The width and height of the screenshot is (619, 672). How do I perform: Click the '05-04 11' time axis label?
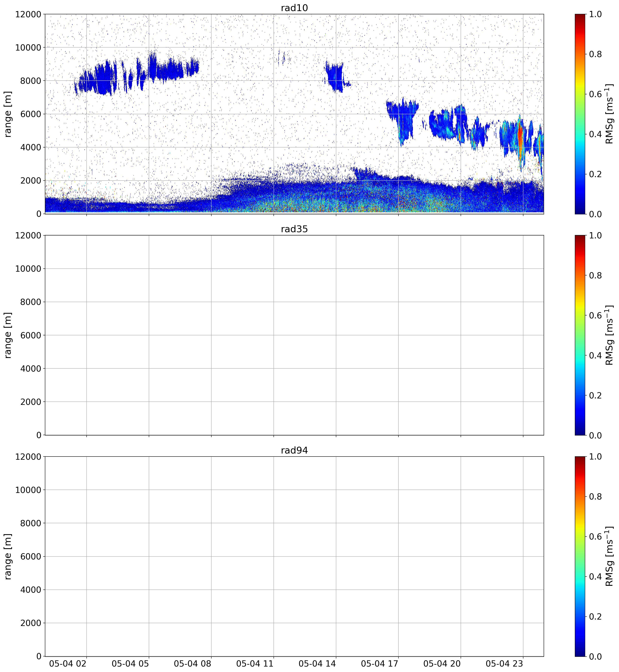(255, 664)
